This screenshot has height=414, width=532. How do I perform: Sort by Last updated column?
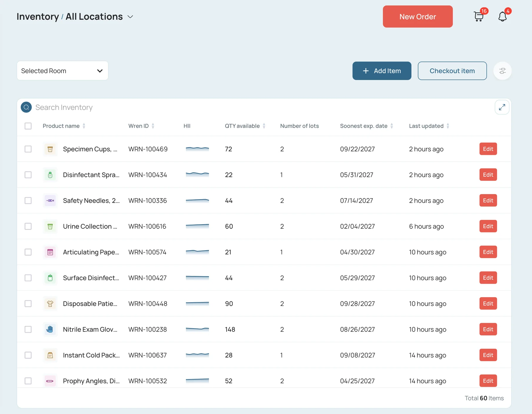(448, 126)
